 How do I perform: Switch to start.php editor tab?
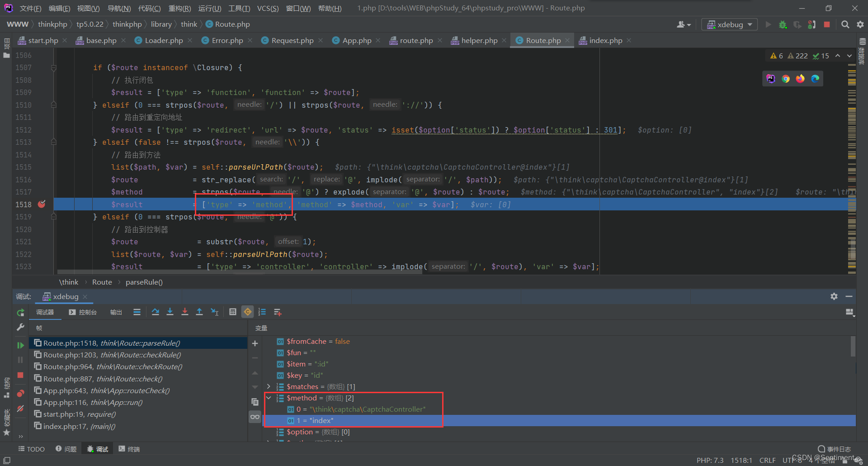click(42, 40)
